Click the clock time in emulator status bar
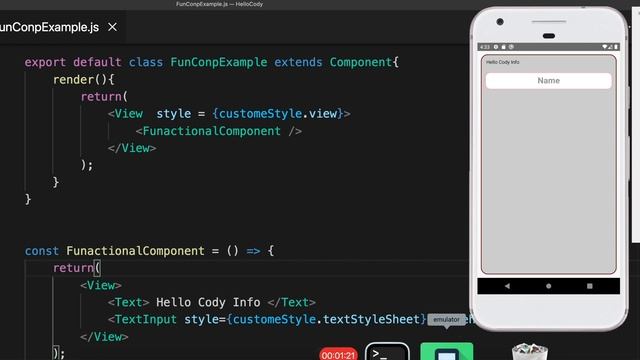 [x=484, y=47]
